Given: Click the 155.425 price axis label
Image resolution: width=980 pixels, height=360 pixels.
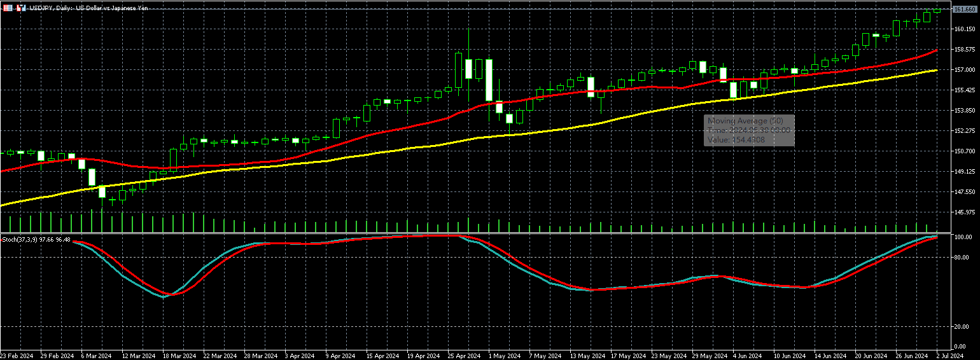Looking at the screenshot, I should click(965, 90).
